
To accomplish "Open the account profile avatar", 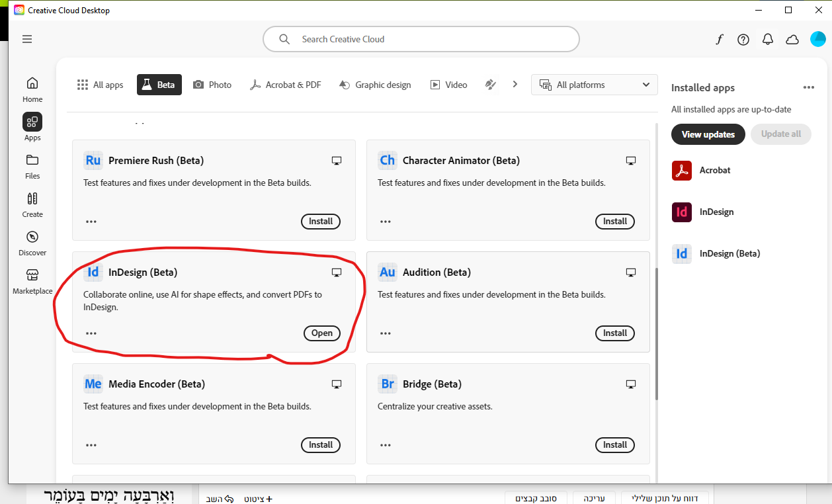I will point(818,39).
